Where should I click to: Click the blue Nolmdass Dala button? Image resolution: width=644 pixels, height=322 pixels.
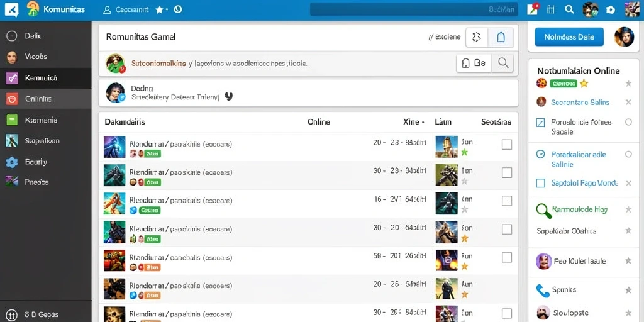click(569, 37)
